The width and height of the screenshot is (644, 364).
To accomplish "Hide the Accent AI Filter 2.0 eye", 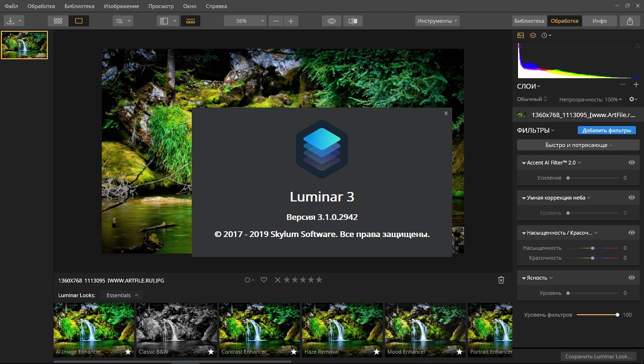I will [632, 163].
